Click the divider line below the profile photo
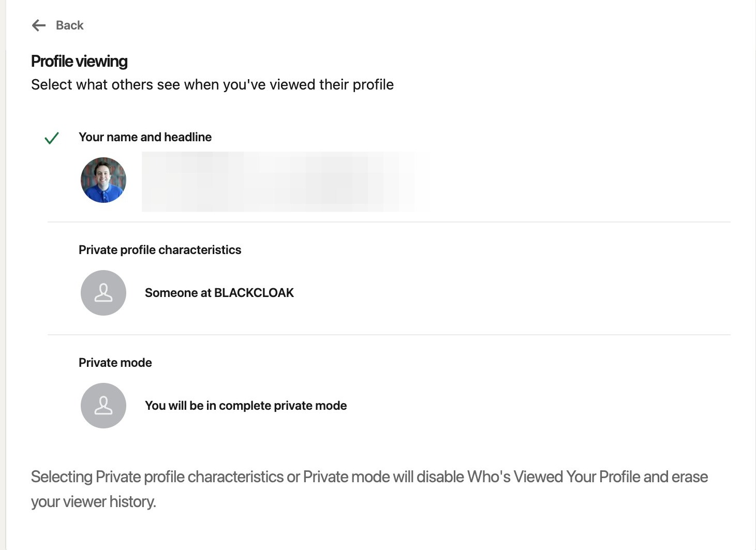Screen dimensions: 756x550 pyautogui.click(x=389, y=222)
